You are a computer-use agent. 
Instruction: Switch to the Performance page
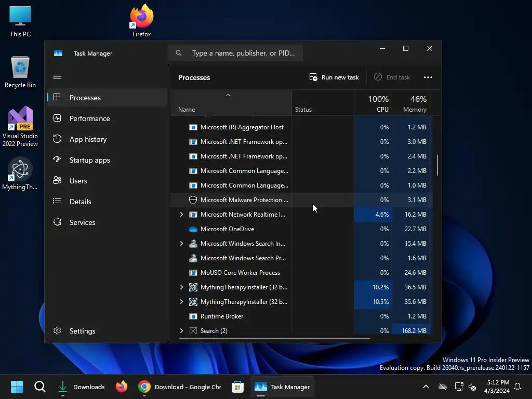coord(107,118)
